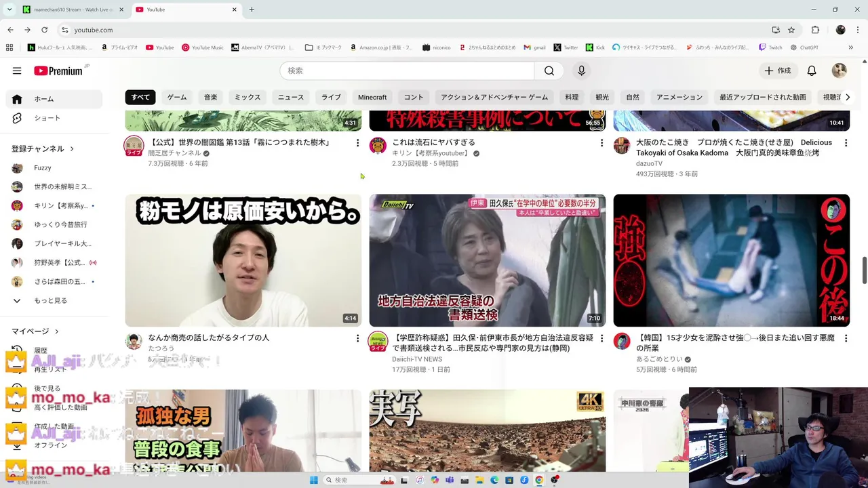Bookmark this page with star icon

pos(791,30)
